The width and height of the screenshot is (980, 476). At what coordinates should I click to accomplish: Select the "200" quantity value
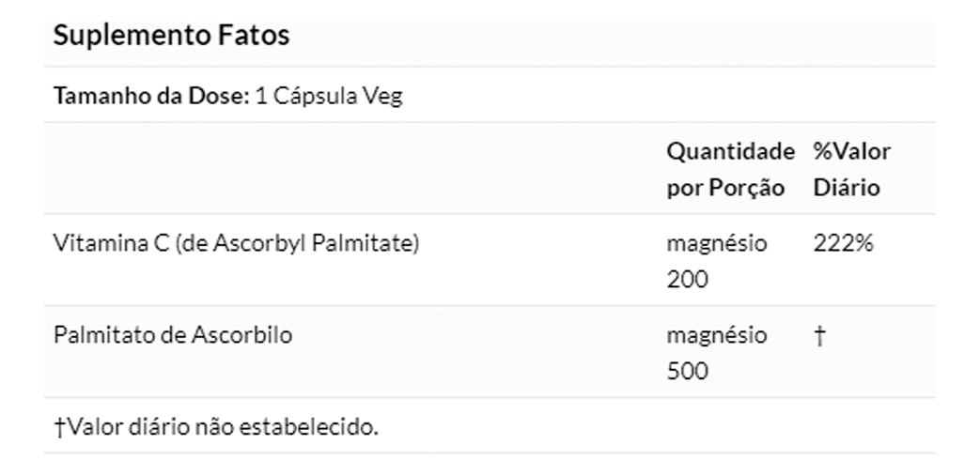tap(687, 280)
